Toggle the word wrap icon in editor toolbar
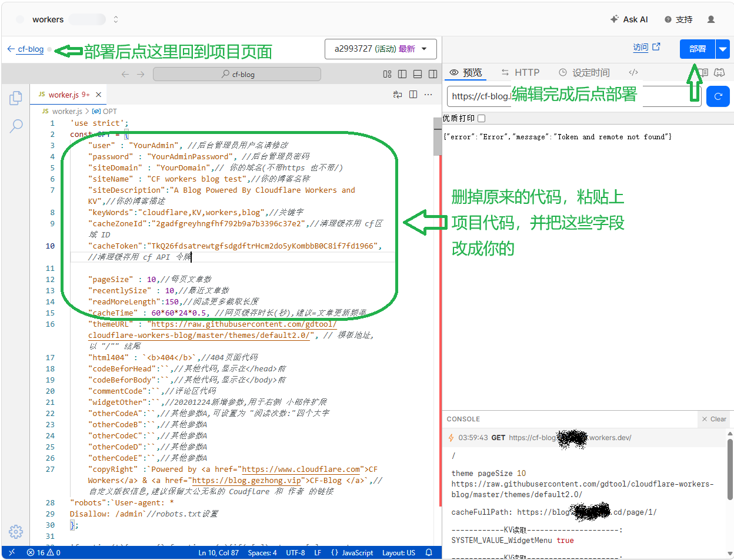 pos(398,95)
